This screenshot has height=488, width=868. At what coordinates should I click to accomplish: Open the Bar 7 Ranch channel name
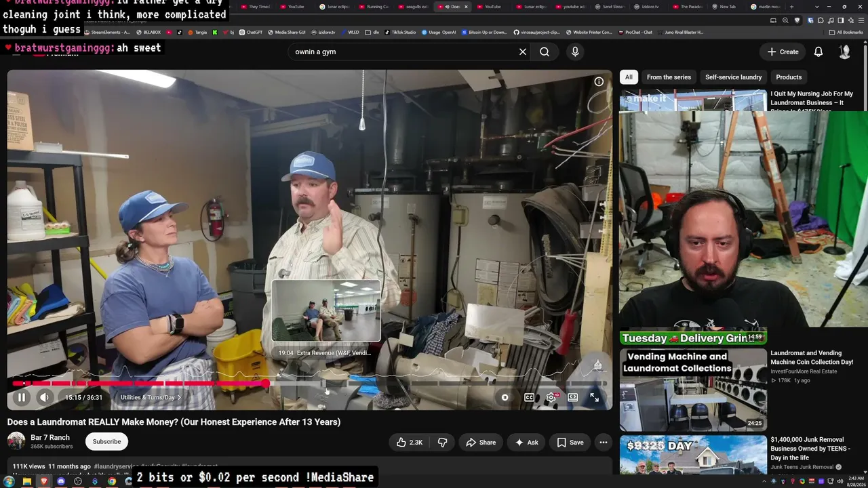(50, 438)
